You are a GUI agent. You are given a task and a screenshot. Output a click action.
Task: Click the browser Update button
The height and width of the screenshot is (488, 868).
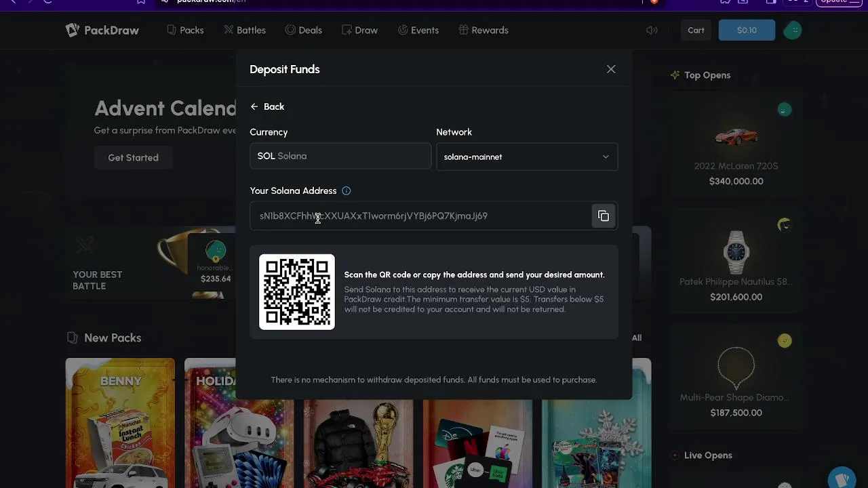pyautogui.click(x=840, y=2)
